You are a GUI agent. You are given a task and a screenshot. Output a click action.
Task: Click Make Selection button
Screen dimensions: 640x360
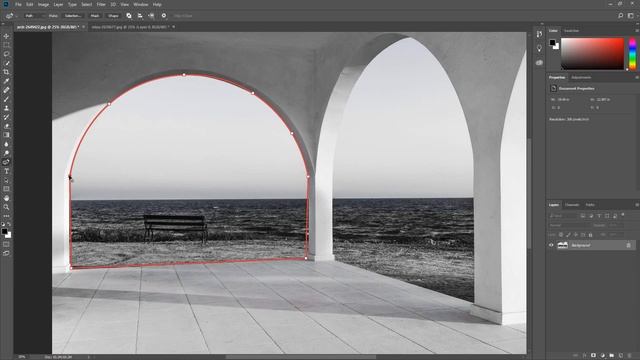73,16
